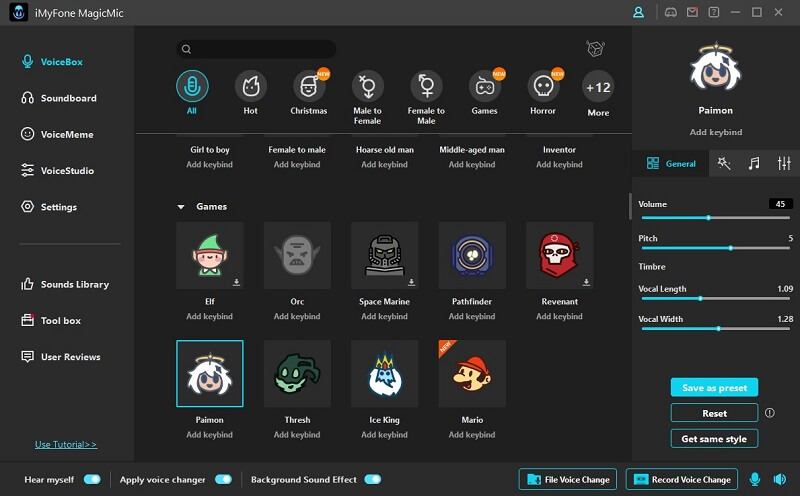This screenshot has width=800, height=496.
Task: Open Record Voice Change
Action: coord(682,480)
